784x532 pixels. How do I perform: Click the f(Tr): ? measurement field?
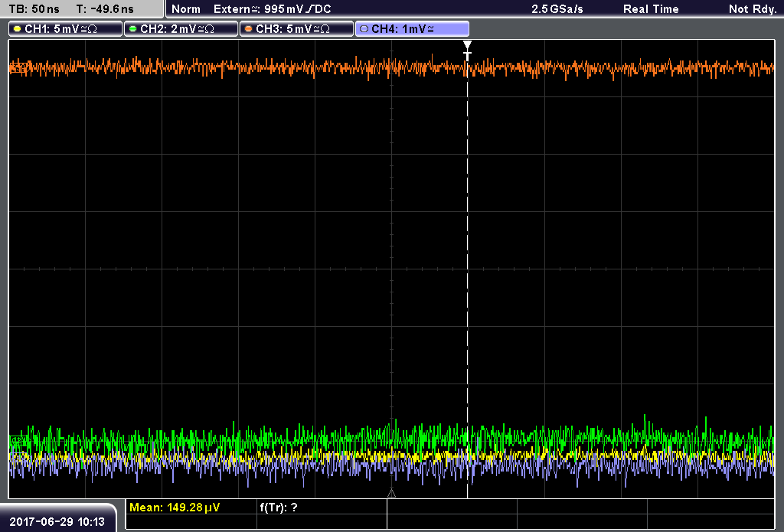(x=279, y=508)
